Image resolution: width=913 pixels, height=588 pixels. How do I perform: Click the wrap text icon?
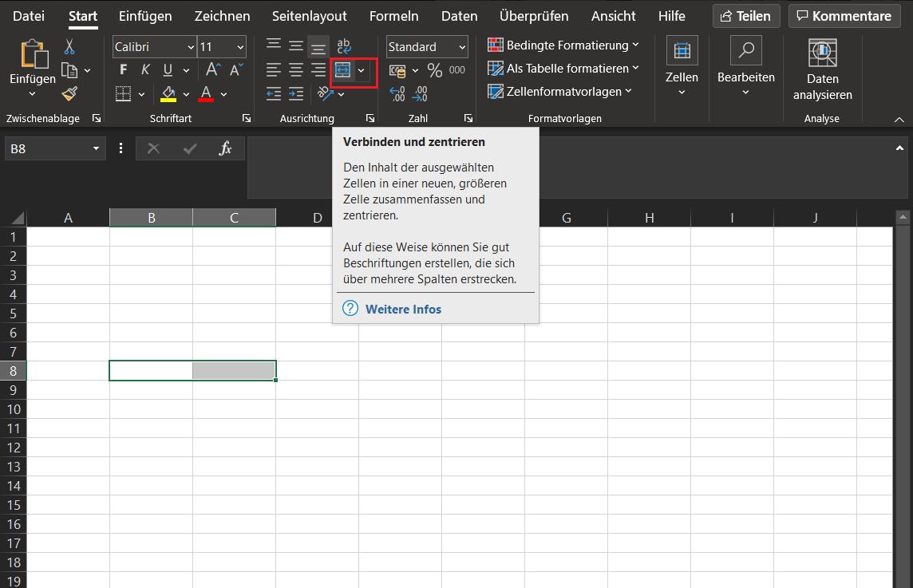[x=343, y=45]
